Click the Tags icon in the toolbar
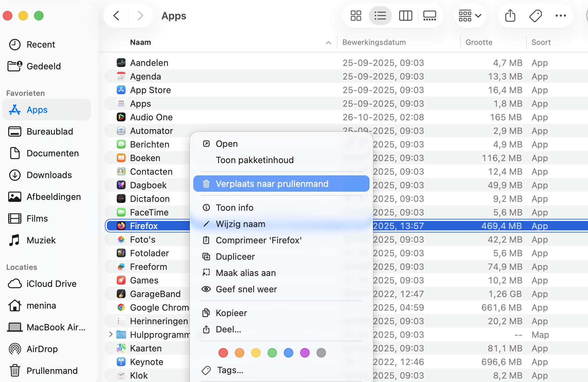The image size is (588, 382). coord(535,15)
